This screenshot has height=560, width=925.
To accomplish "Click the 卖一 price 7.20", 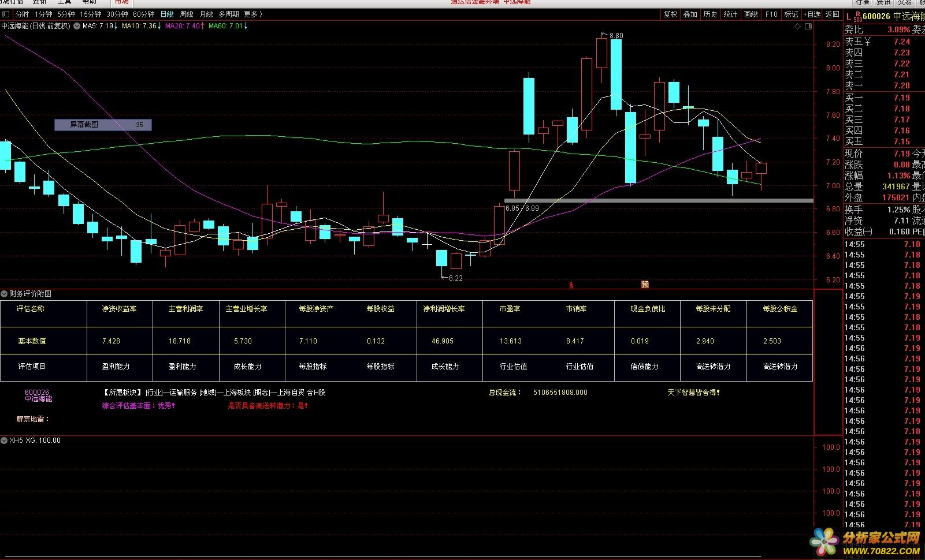I will tap(901, 86).
